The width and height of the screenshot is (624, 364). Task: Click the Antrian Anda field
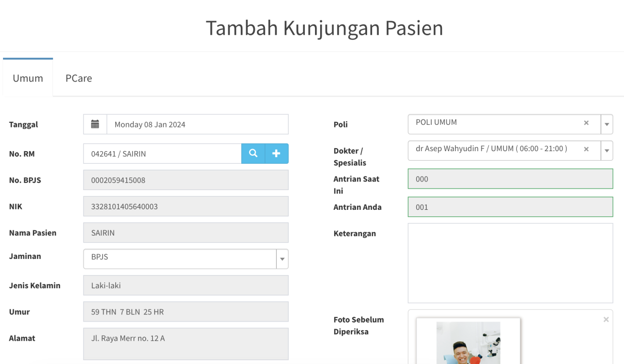point(510,207)
